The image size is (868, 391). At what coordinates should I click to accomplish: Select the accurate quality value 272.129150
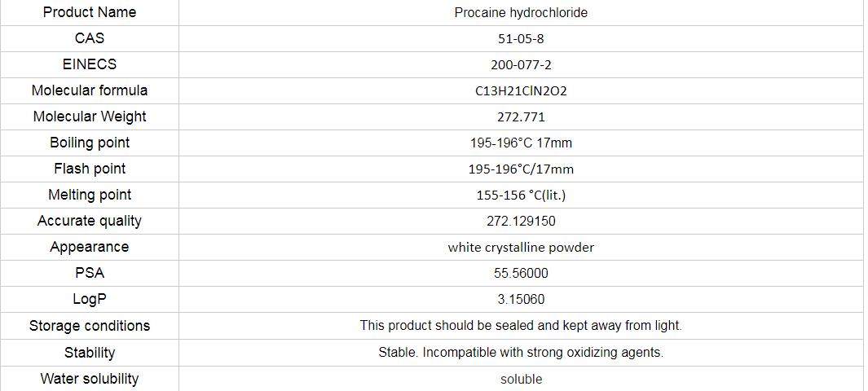click(521, 221)
